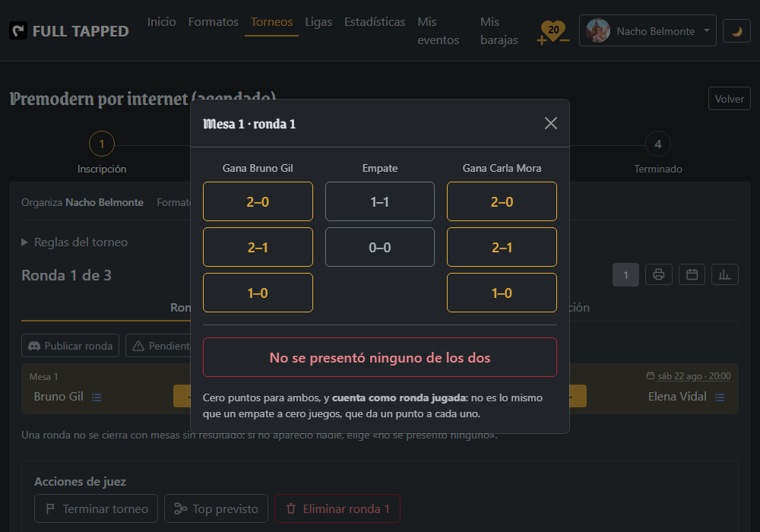
Task: Open Top previsto bracket button
Action: click(x=216, y=508)
